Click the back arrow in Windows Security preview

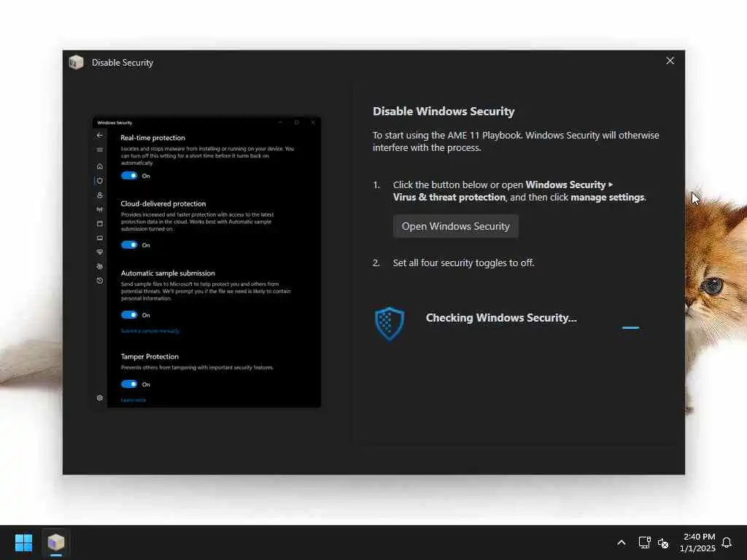tap(99, 135)
